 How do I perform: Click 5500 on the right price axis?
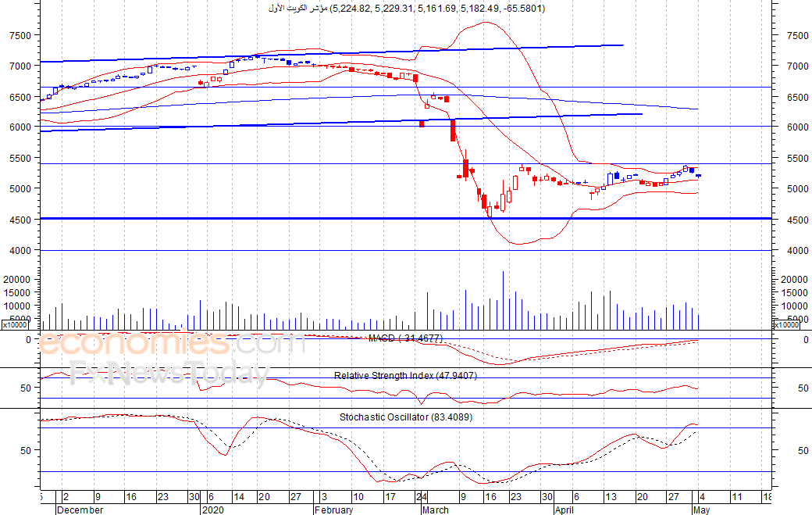point(797,159)
